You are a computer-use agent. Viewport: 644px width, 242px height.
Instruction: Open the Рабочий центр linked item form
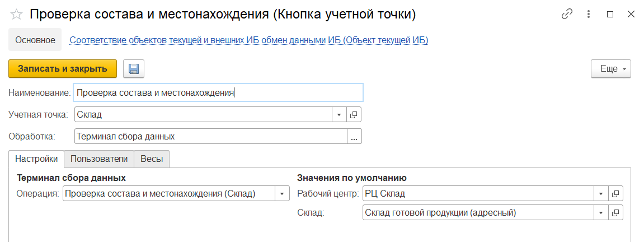click(615, 194)
